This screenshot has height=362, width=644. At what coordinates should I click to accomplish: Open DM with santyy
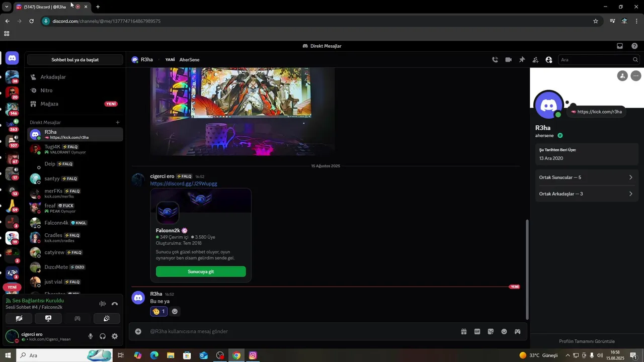[75, 178]
